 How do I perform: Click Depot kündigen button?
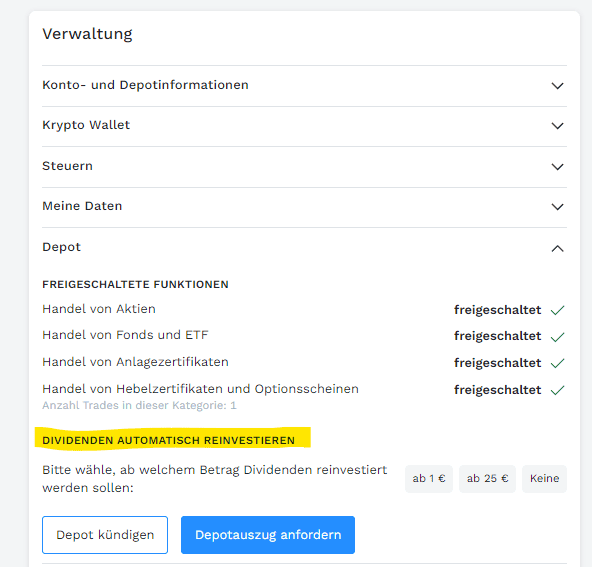click(105, 535)
